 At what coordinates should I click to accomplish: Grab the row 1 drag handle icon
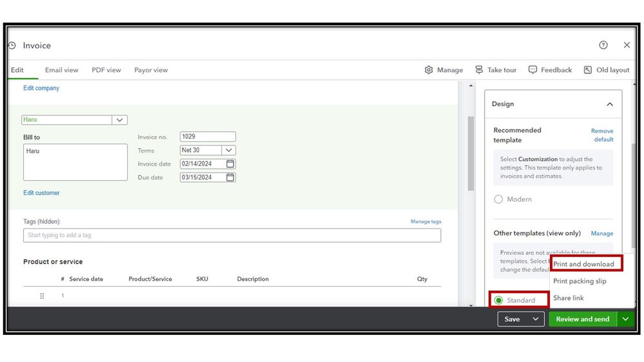(x=42, y=296)
